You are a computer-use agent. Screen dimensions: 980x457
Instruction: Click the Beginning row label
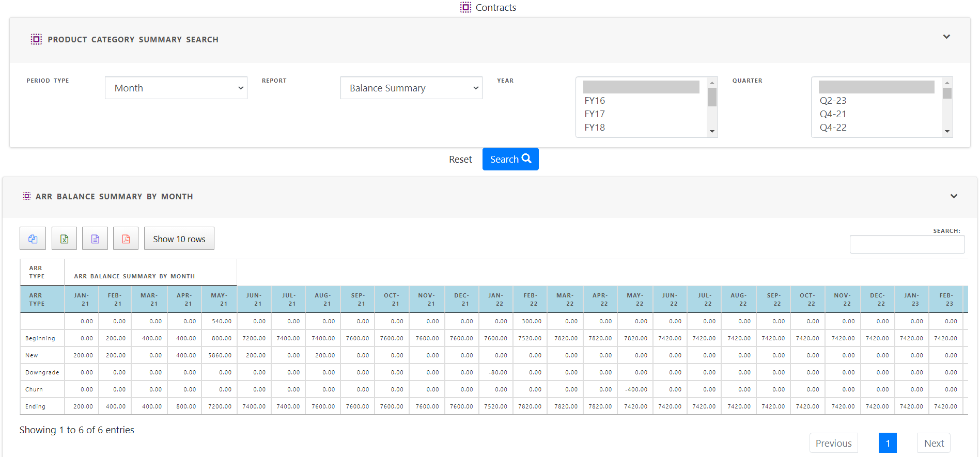click(x=40, y=338)
